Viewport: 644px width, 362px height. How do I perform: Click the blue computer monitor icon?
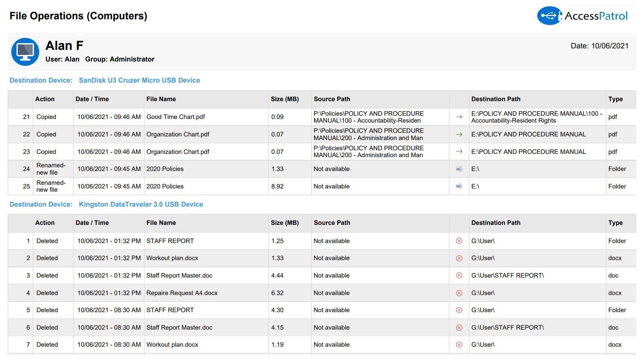pyautogui.click(x=25, y=52)
